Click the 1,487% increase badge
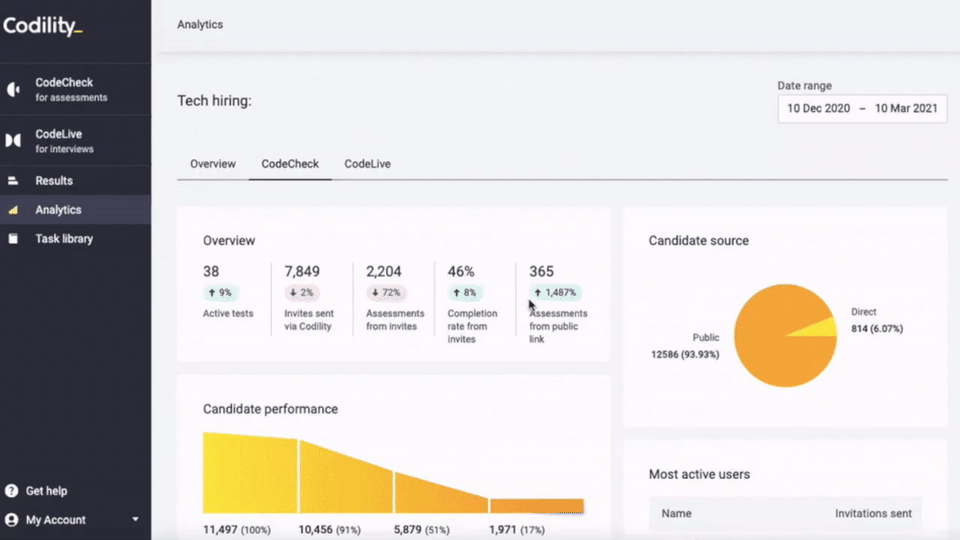 pyautogui.click(x=555, y=293)
